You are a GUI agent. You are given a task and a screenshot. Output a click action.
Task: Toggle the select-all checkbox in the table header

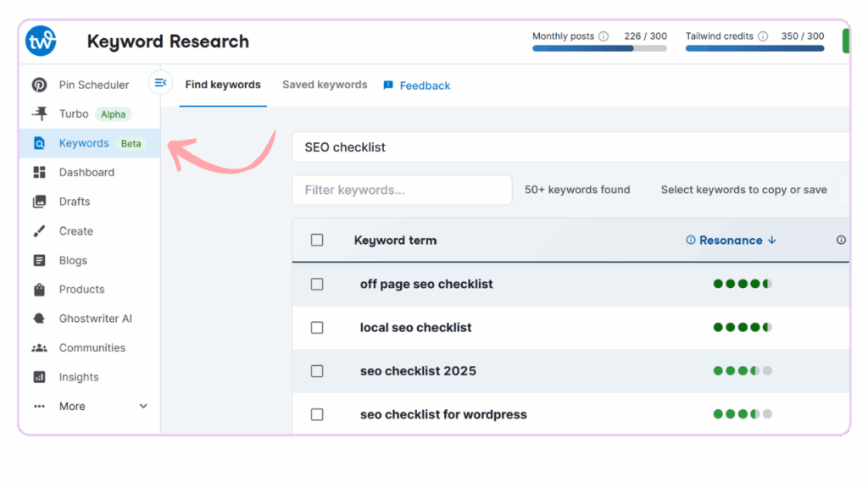(x=317, y=240)
